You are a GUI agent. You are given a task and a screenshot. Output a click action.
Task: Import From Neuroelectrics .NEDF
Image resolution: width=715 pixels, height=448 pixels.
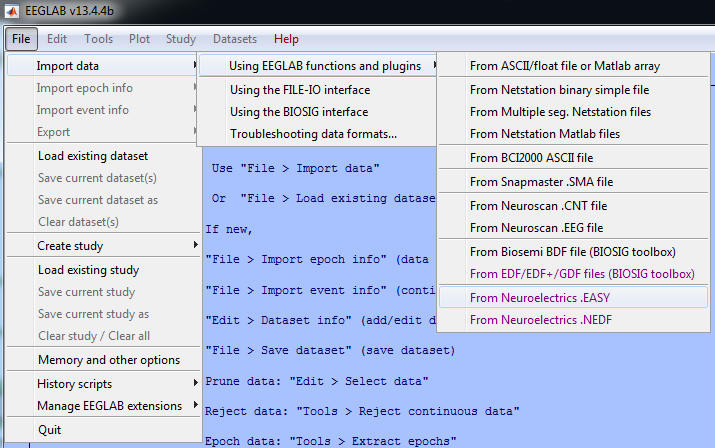[x=573, y=320]
